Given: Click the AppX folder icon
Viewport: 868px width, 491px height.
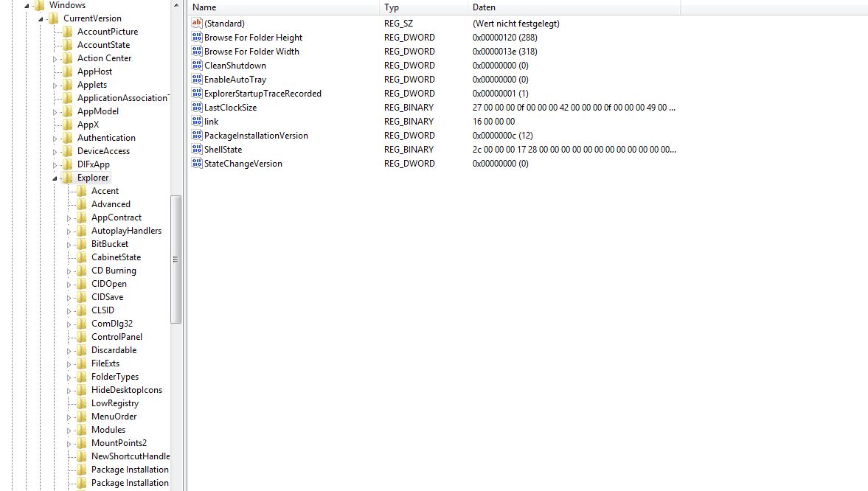Looking at the screenshot, I should [68, 125].
